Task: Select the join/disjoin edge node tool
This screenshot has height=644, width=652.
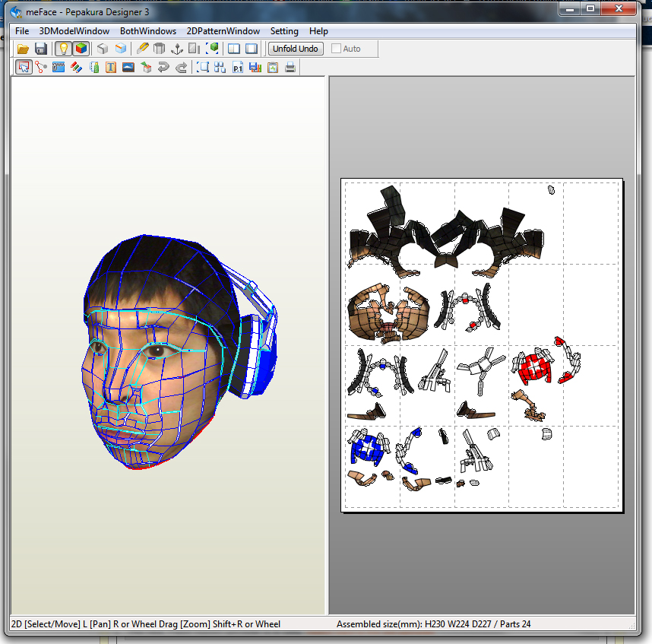Action: coord(41,67)
